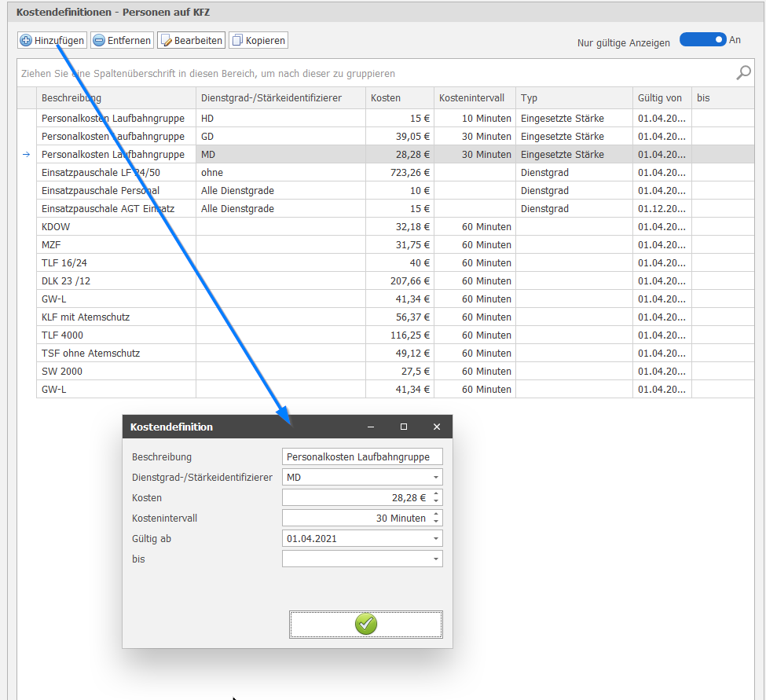The image size is (766, 700).
Task: Decrease the Kostenintervall value with down arrow
Action: (x=437, y=522)
